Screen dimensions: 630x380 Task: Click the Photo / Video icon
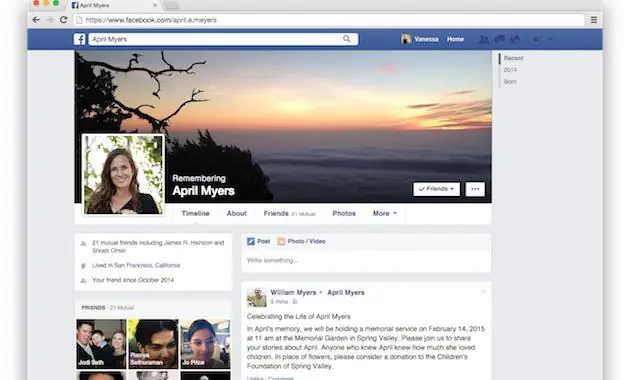point(281,241)
